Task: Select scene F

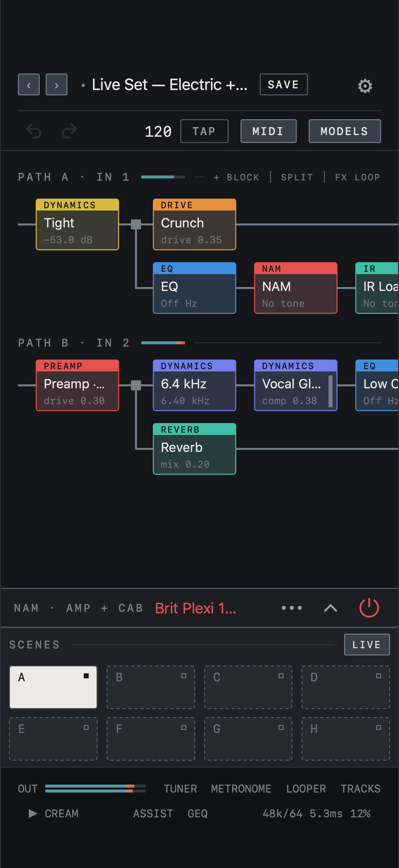Action: [151, 739]
